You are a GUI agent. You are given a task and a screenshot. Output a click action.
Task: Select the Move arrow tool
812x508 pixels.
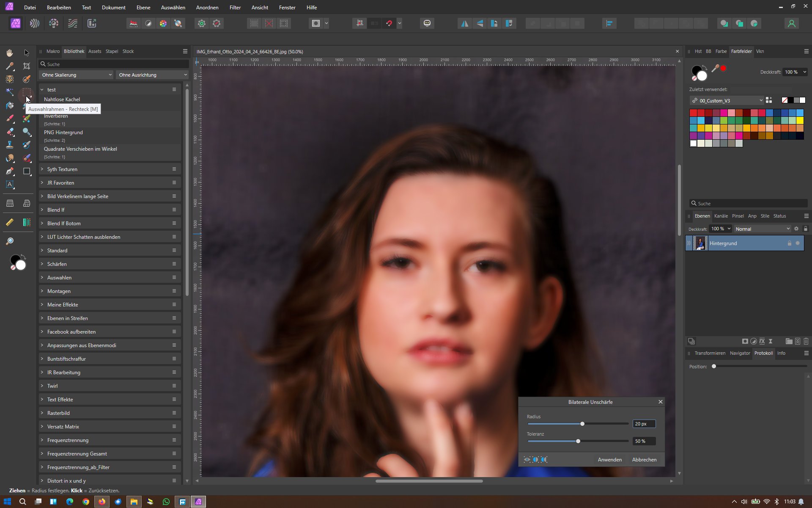coord(27,52)
